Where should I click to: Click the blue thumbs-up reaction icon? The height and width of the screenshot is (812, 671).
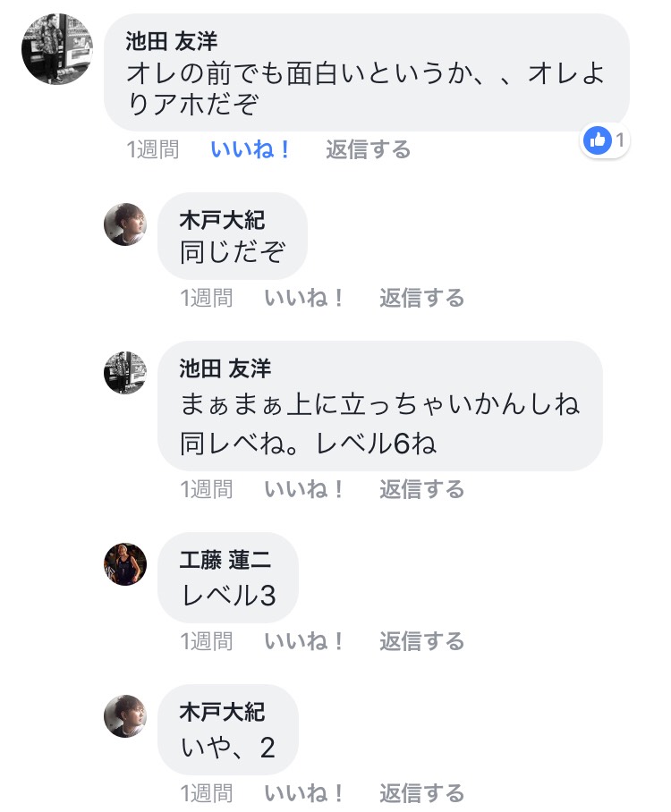pos(597,140)
